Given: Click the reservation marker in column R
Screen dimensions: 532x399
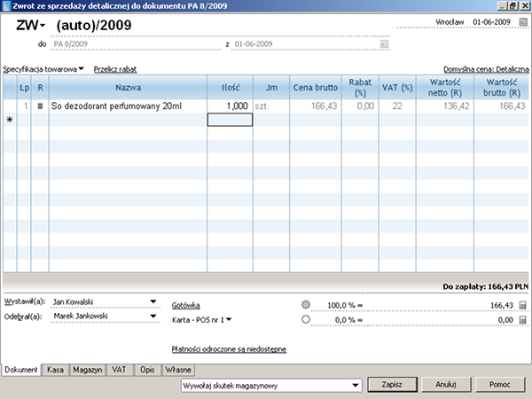Looking at the screenshot, I should 39,106.
